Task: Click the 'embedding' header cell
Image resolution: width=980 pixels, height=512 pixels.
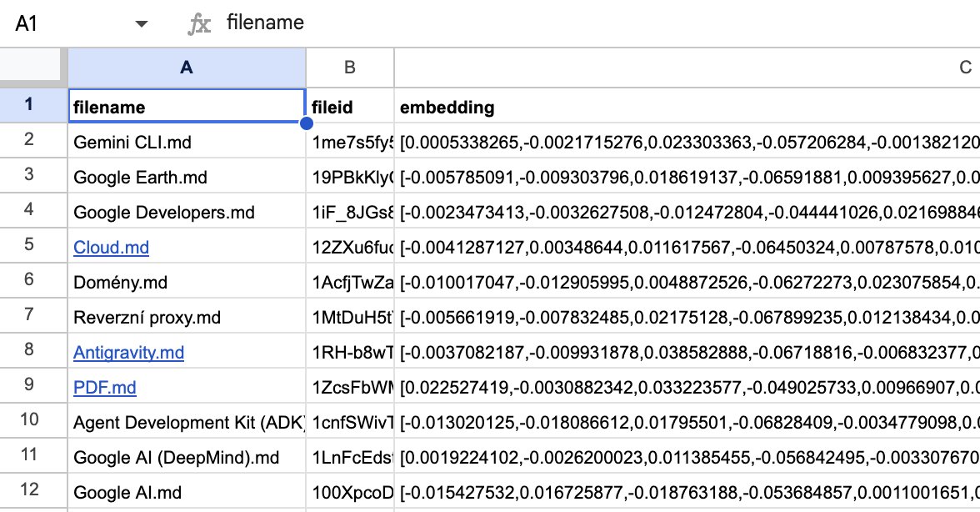Action: [x=687, y=106]
